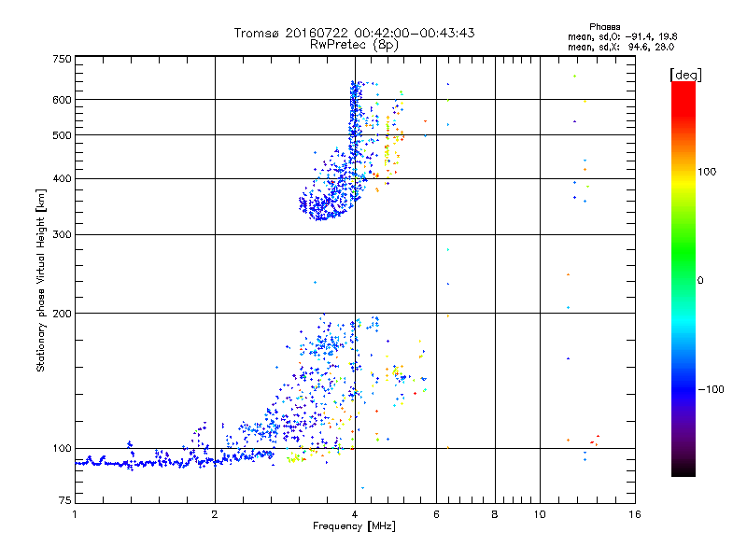Image resolution: width=747 pixels, height=560 pixels.
Task: Click the "-100" colorbar tick label
Action: coord(711,389)
